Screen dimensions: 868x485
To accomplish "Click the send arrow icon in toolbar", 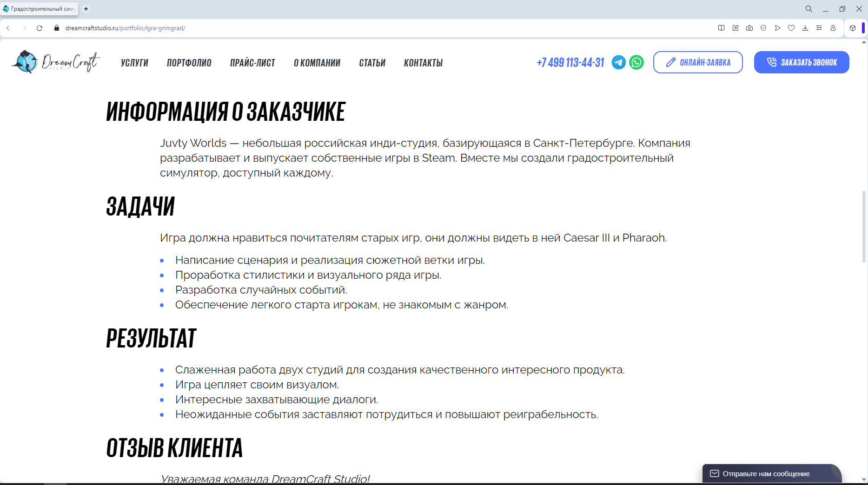I will 777,28.
